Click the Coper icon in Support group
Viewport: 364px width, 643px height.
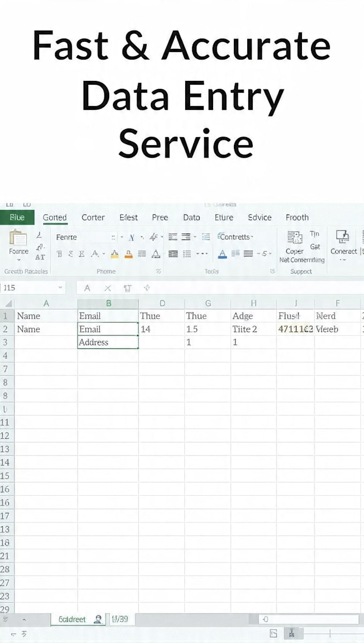click(x=294, y=238)
